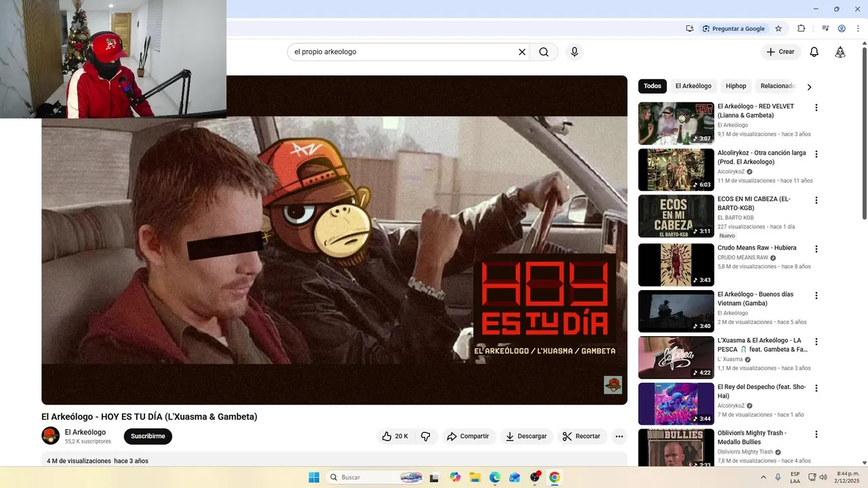Click install app icon in address bar
Screen dimensions: 868x488
[690, 28]
